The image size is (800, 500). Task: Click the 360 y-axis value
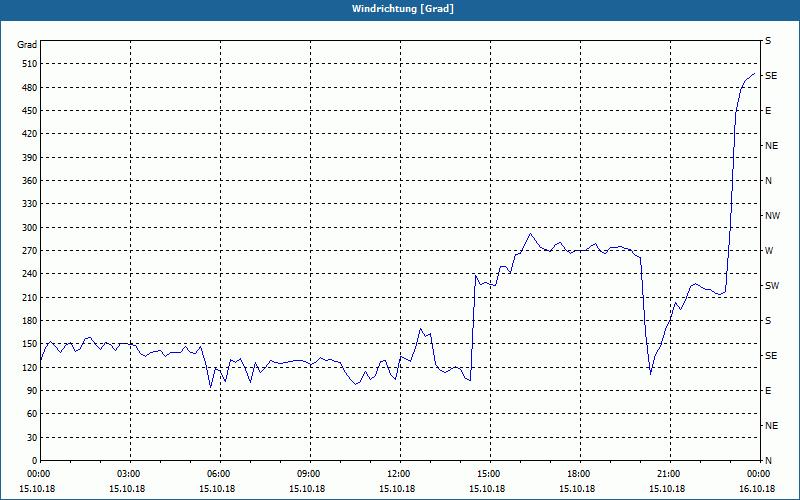(x=30, y=181)
